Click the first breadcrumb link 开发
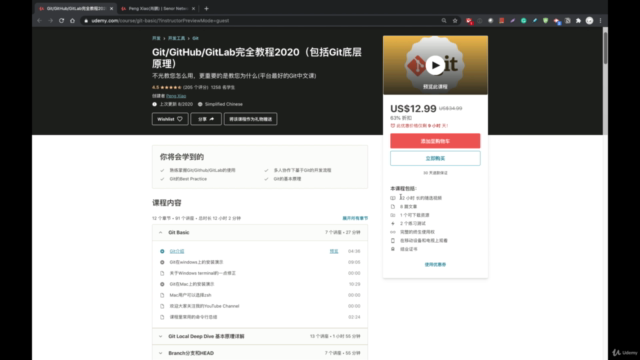This screenshot has height=360, width=640. click(156, 38)
